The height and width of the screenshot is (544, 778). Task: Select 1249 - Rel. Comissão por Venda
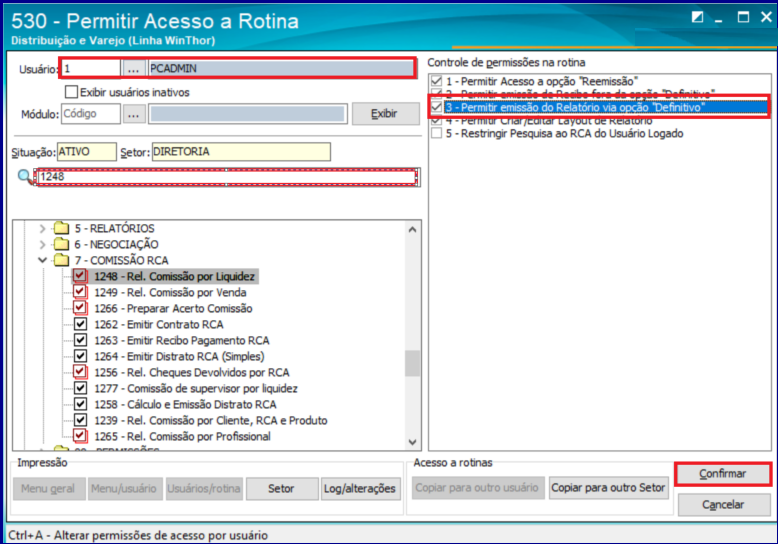click(x=170, y=292)
